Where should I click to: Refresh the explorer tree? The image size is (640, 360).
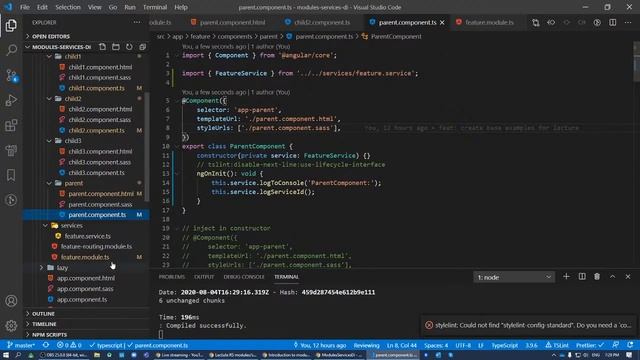(x=129, y=47)
